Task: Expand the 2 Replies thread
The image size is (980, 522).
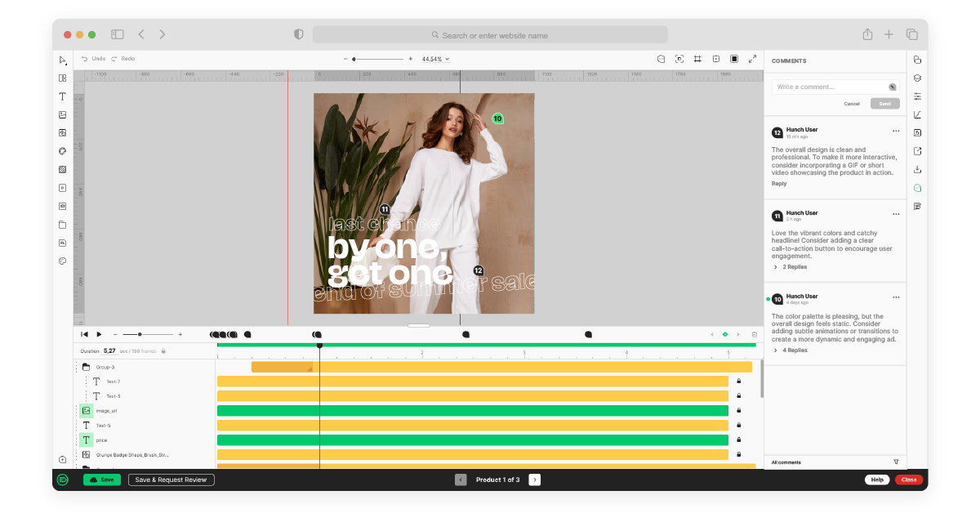Action: (794, 266)
